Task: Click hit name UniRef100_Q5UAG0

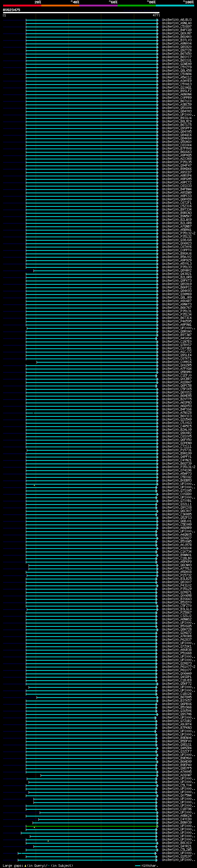Action: coord(177,142)
